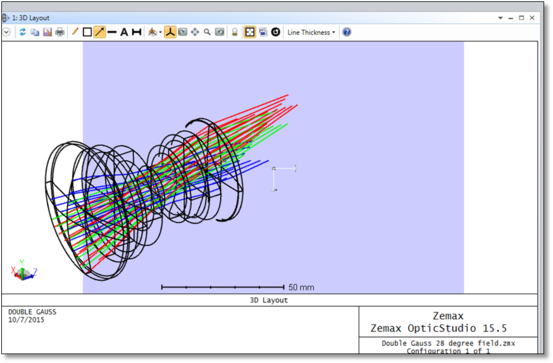This screenshot has height=363, width=553.
Task: Click the magnifier zoom icon
Action: [207, 32]
